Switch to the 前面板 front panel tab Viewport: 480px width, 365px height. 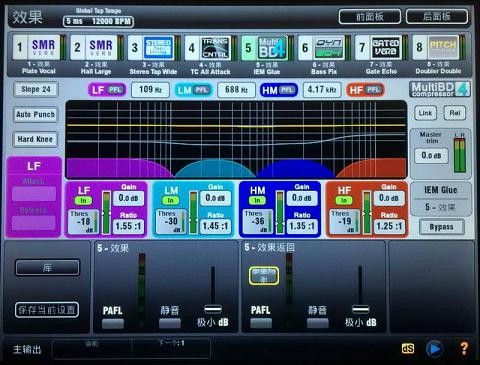pos(370,16)
